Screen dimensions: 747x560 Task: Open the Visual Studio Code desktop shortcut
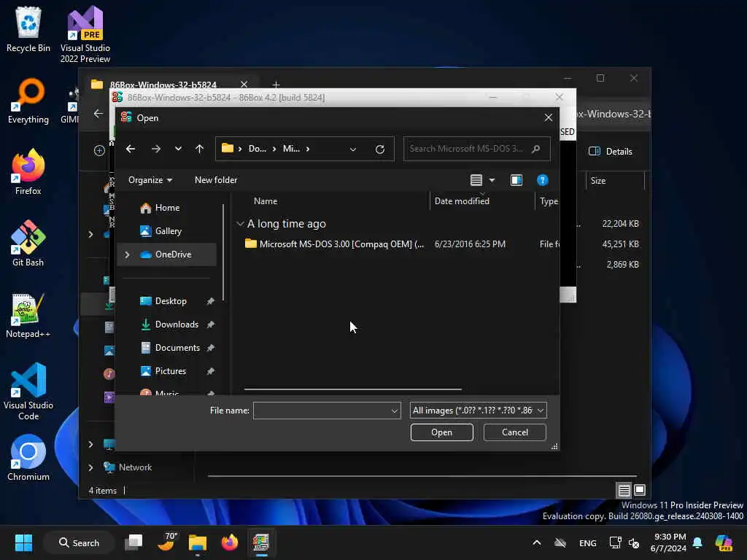(x=28, y=392)
